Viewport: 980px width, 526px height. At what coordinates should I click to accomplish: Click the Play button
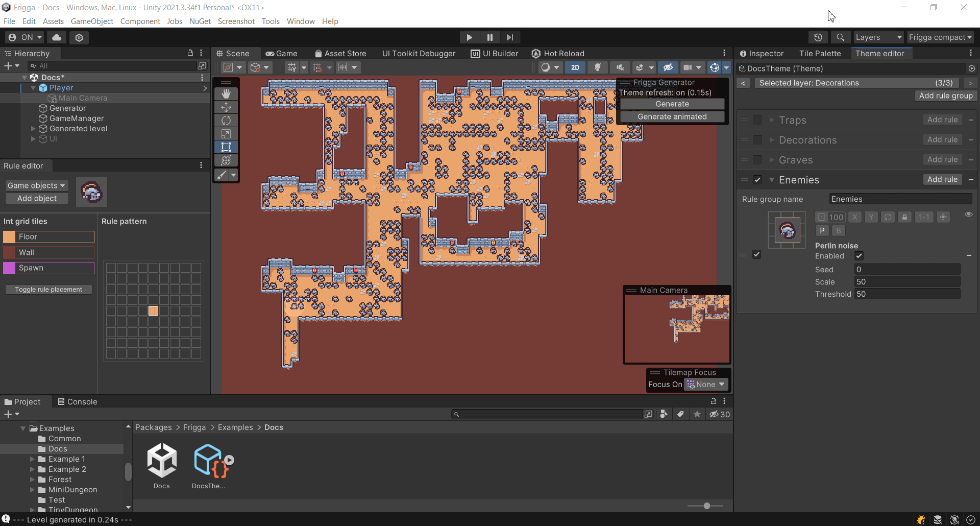click(469, 37)
